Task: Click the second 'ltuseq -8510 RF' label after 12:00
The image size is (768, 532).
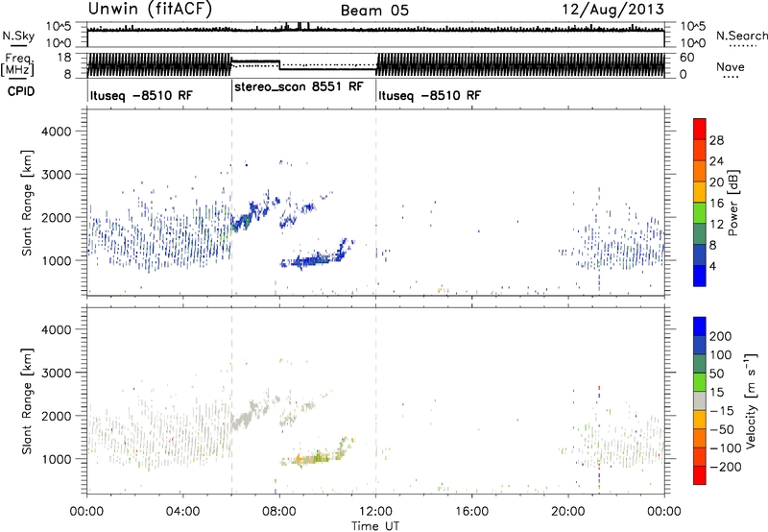Action: coord(429,95)
